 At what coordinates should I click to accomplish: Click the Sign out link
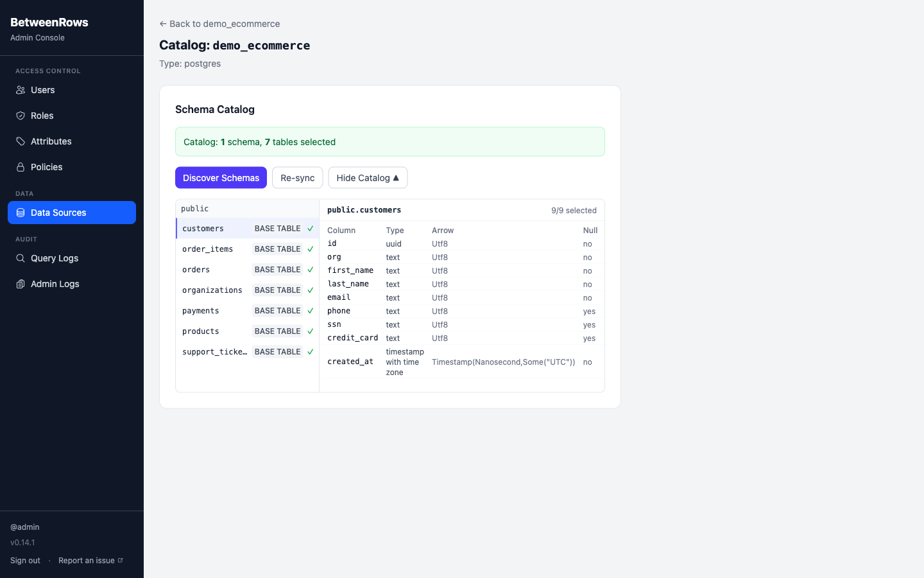(x=24, y=560)
